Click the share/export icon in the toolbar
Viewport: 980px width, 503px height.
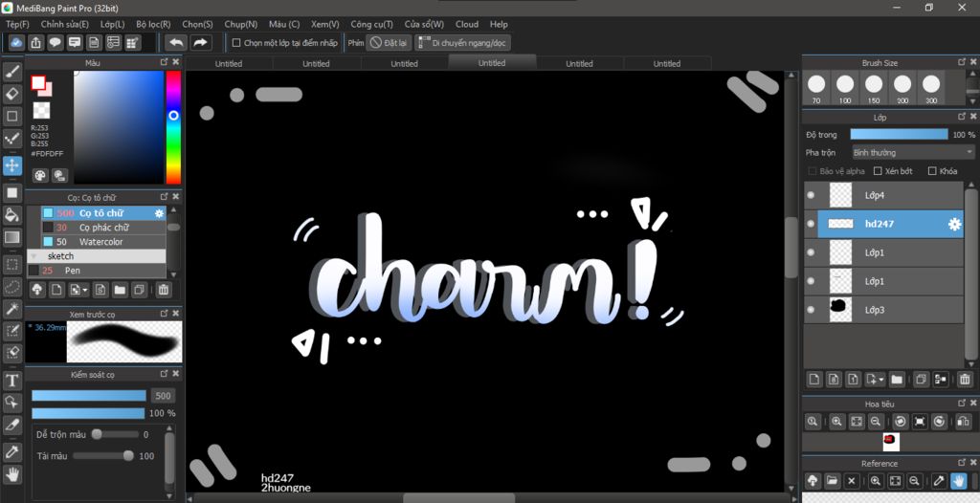[36, 42]
